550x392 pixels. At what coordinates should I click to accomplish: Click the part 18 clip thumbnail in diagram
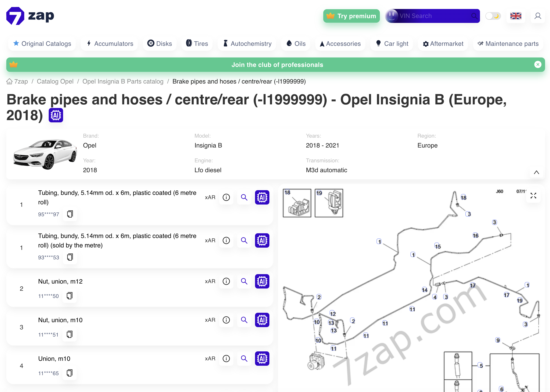coord(297,203)
